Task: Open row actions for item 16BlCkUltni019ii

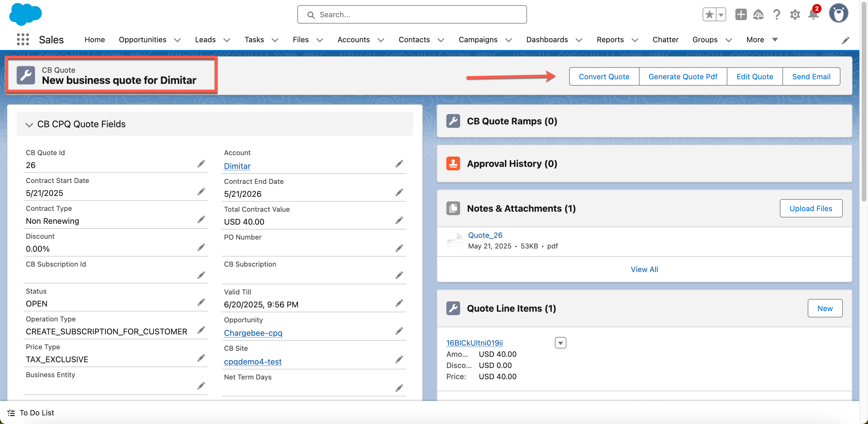Action: pyautogui.click(x=560, y=342)
